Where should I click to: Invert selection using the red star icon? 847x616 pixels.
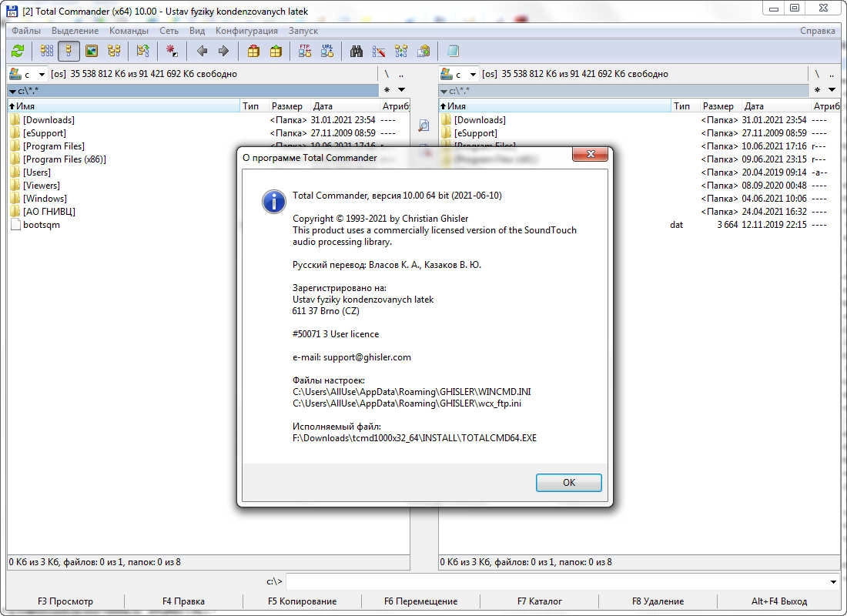(x=172, y=52)
